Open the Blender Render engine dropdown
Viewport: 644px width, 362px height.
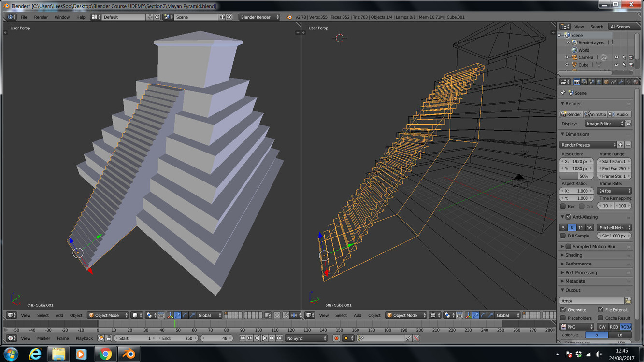click(x=259, y=17)
